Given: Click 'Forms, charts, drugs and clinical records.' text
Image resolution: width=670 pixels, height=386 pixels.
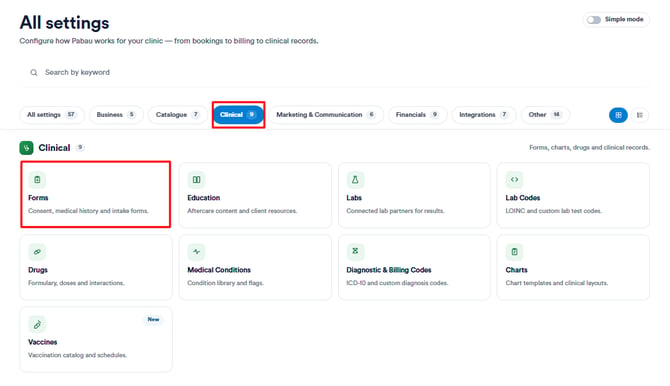Looking at the screenshot, I should click(x=589, y=147).
